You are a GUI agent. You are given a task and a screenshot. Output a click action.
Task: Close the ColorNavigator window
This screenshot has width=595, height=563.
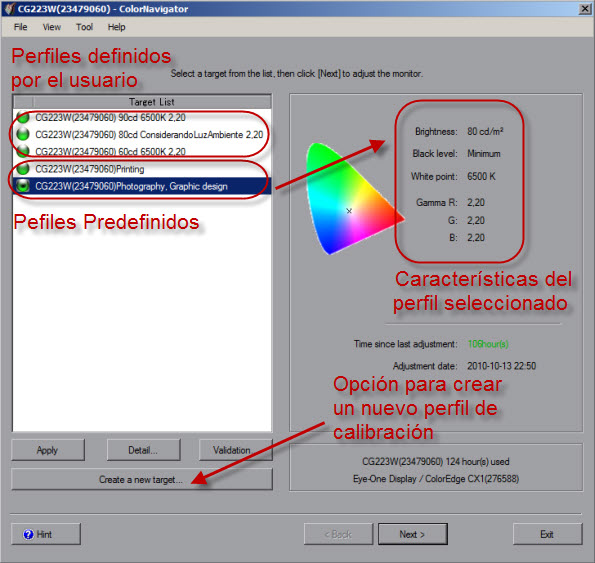(x=585, y=9)
